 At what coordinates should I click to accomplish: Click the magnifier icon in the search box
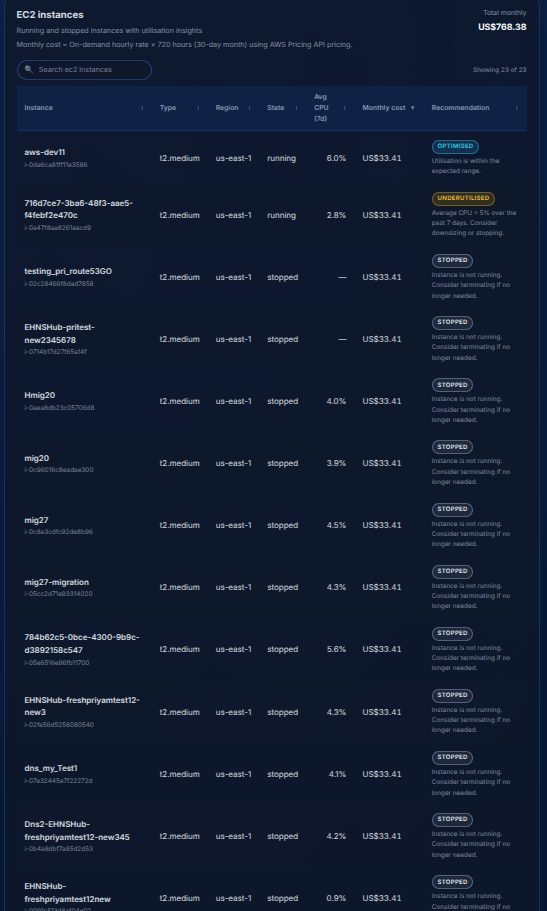(29, 70)
